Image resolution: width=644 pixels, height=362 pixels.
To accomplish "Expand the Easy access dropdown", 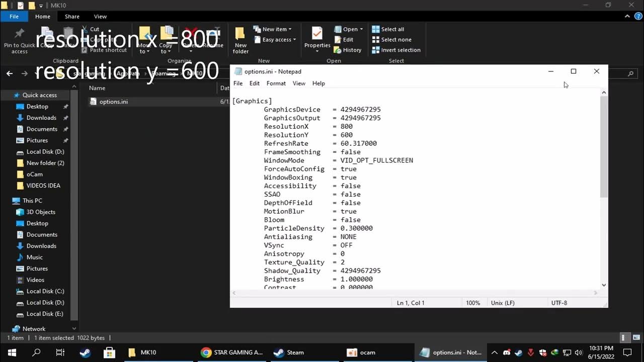I will [x=275, y=40].
